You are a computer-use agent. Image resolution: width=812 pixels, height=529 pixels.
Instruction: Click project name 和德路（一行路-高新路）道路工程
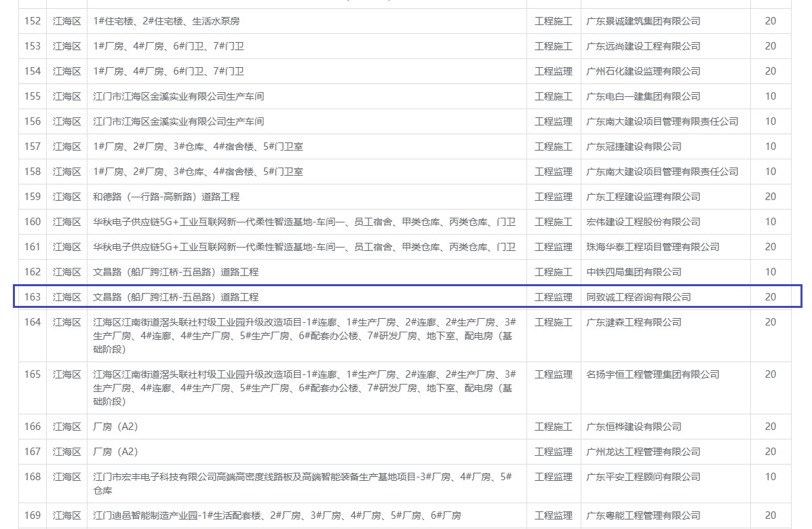(x=166, y=197)
